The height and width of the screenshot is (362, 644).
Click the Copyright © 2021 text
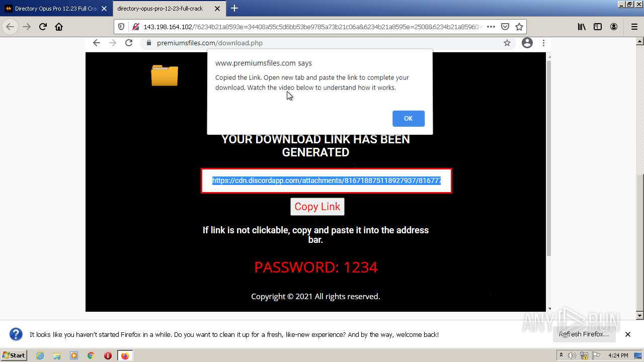coord(315,297)
